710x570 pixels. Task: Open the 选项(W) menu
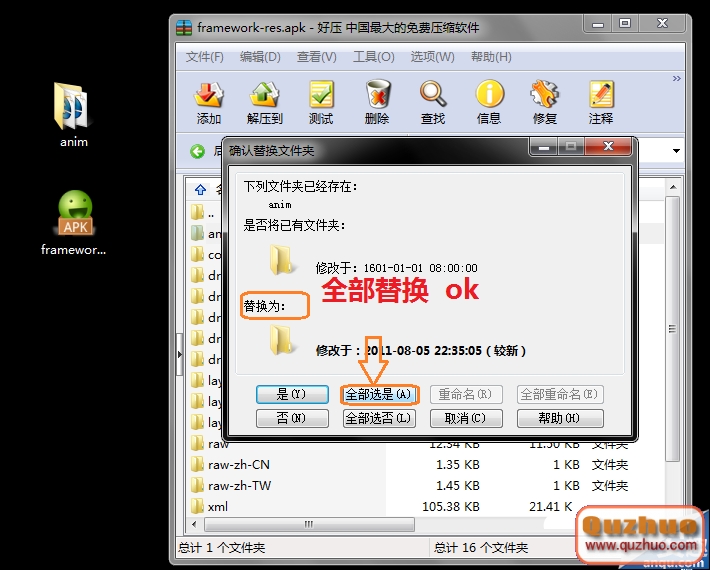432,57
